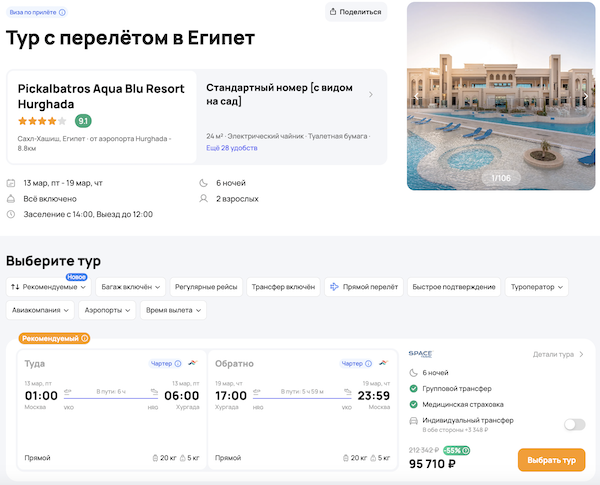Viewport: 600px width, 485px height.
Task: Expand the Туроператор filter dropdown
Action: point(537,287)
